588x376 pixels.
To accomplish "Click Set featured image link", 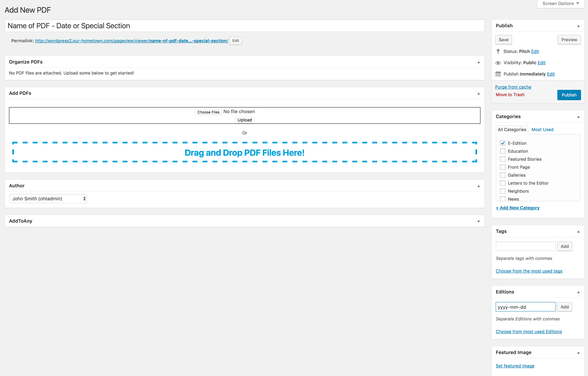I will coord(515,366).
